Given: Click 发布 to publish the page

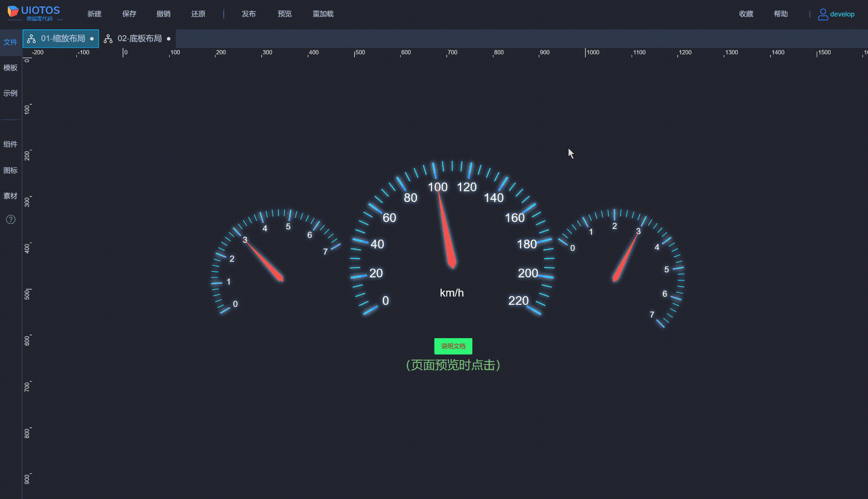Looking at the screenshot, I should point(248,14).
